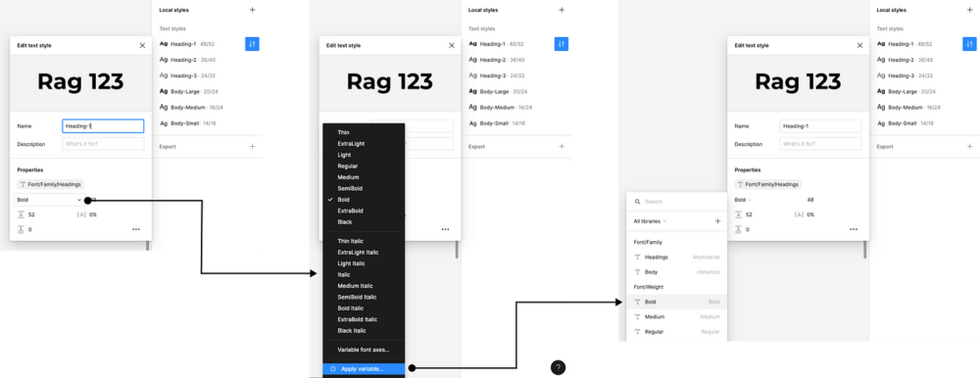Click the scrollbar beside the right dialog
This screenshot has width=980, height=378.
(865, 250)
